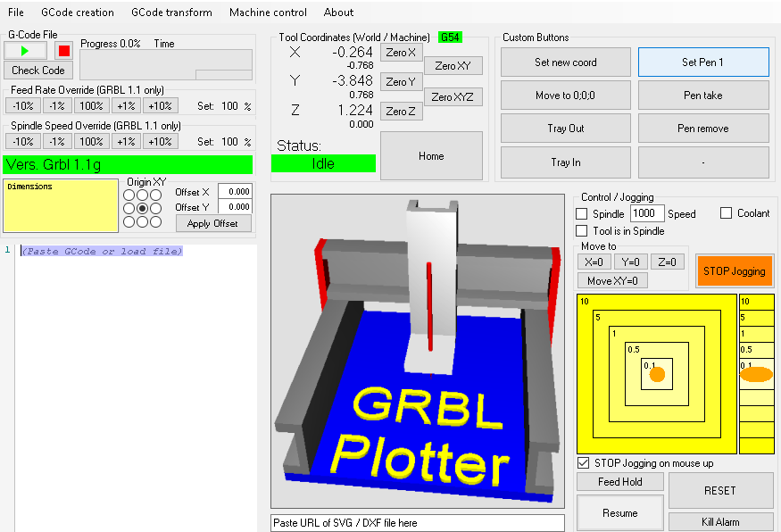Select the top-right Origin XY radio button

[x=156, y=195]
